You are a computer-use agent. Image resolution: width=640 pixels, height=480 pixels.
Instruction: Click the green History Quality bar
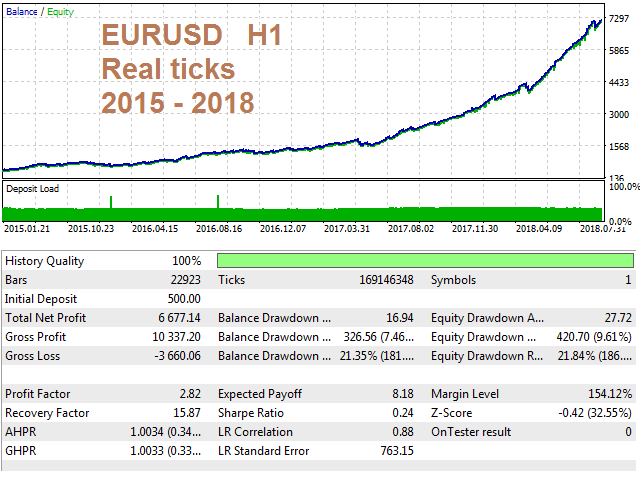coord(424,261)
